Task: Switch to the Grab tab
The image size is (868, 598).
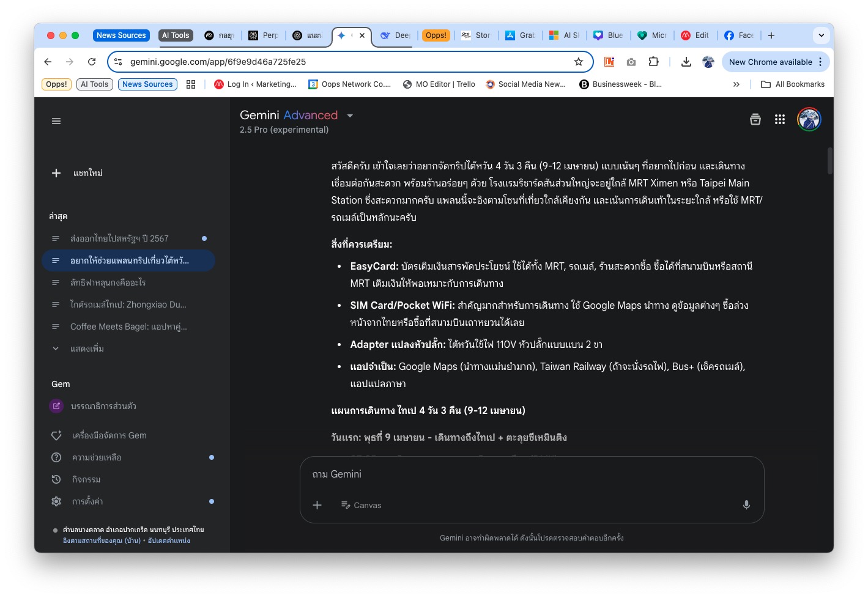Action: point(521,35)
